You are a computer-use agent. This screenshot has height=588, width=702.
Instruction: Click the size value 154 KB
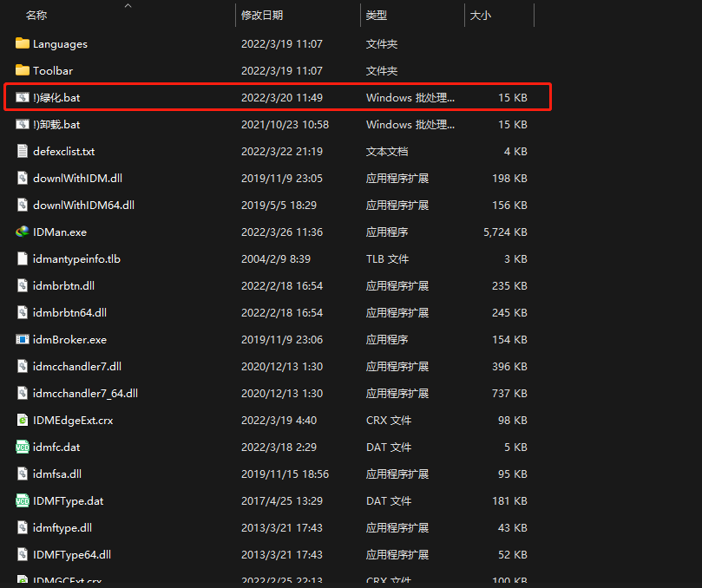point(509,340)
